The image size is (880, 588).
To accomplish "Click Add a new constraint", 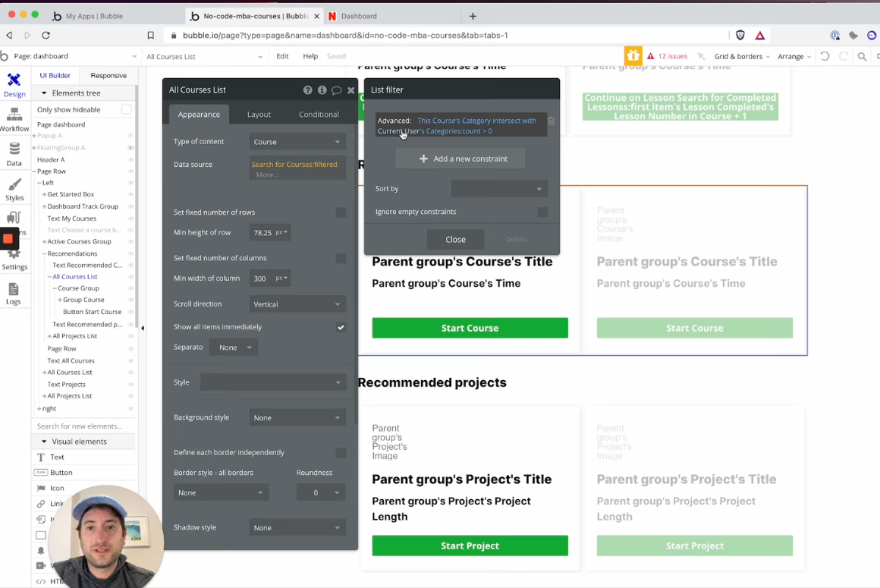I will pyautogui.click(x=460, y=159).
